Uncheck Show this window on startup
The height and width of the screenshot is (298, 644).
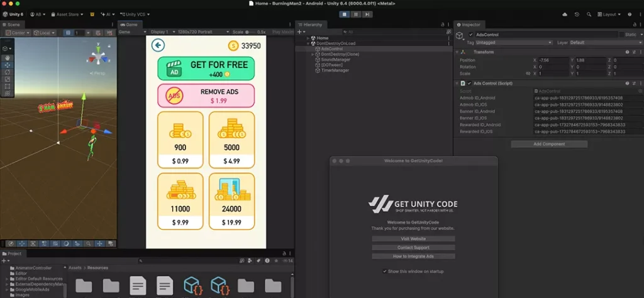(x=385, y=272)
